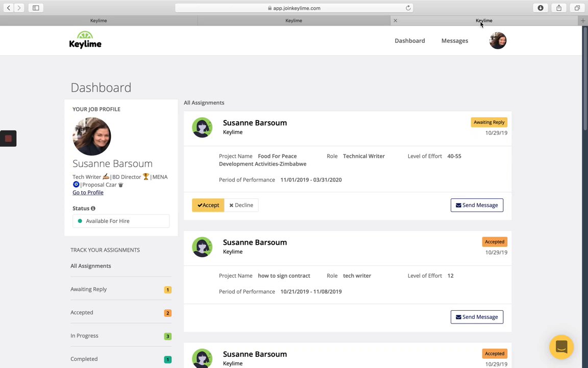
Task: Click the Completed count badge
Action: (167, 359)
